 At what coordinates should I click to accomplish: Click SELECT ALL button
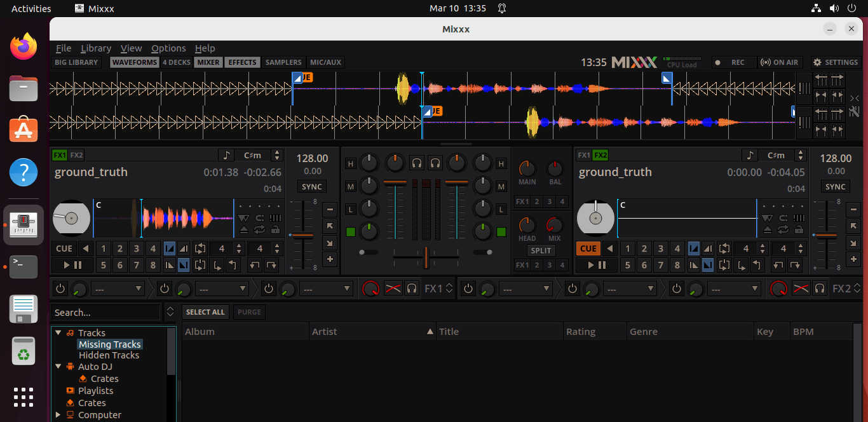(205, 312)
